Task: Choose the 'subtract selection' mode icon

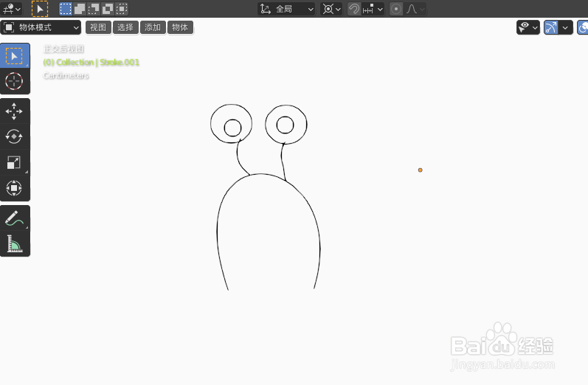Action: coord(94,9)
